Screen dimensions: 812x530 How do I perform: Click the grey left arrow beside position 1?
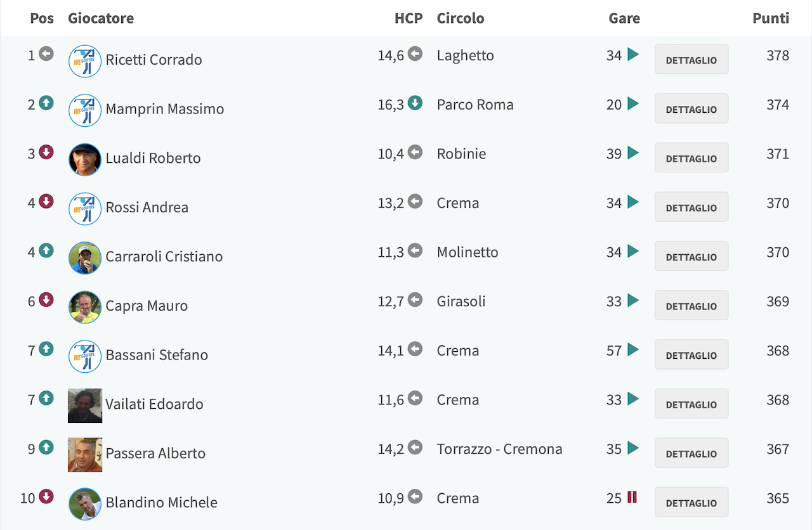point(46,54)
